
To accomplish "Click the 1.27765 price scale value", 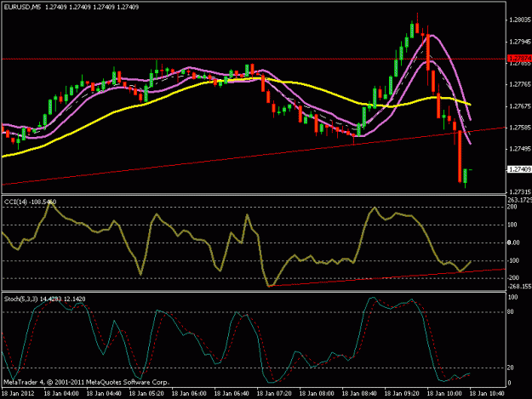I will point(520,84).
